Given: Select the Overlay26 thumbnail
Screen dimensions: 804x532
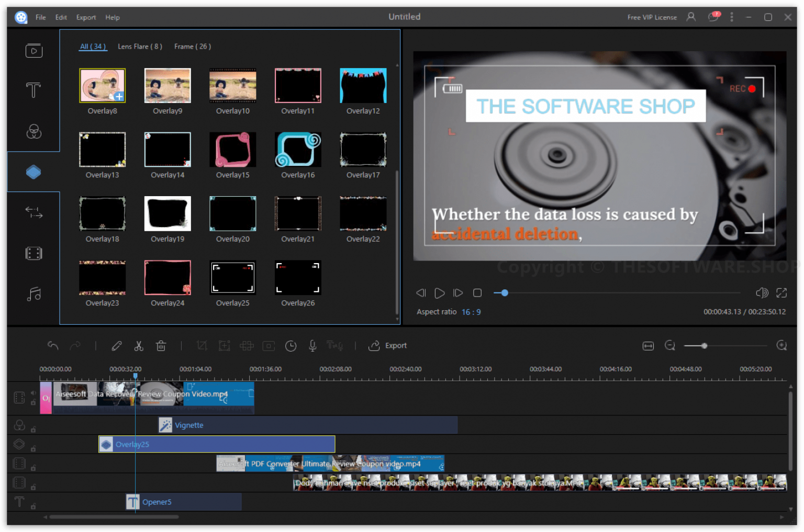Looking at the screenshot, I should tap(298, 278).
